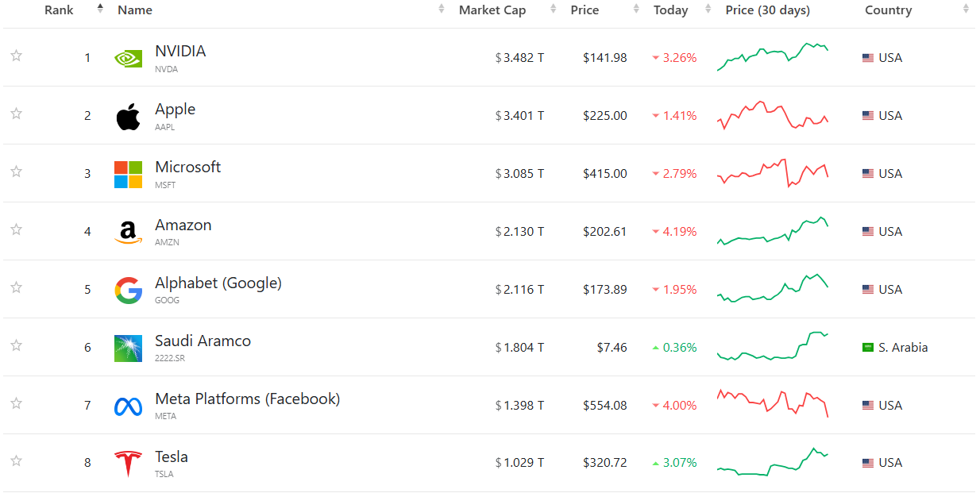Click the Amazon logo icon

click(x=128, y=232)
